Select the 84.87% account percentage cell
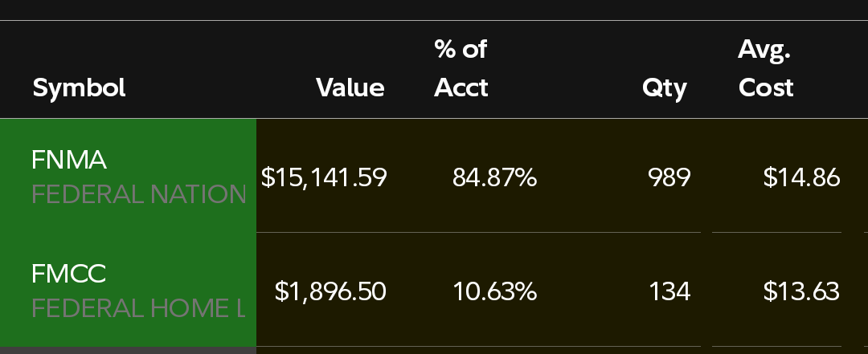The height and width of the screenshot is (354, 868). pyautogui.click(x=494, y=177)
